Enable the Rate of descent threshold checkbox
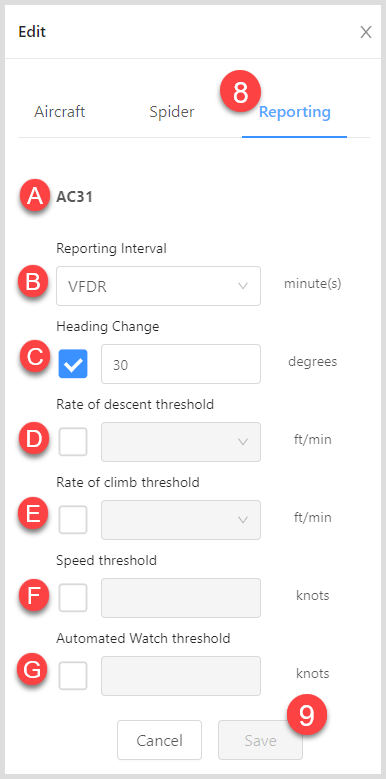386x779 pixels. point(73,442)
